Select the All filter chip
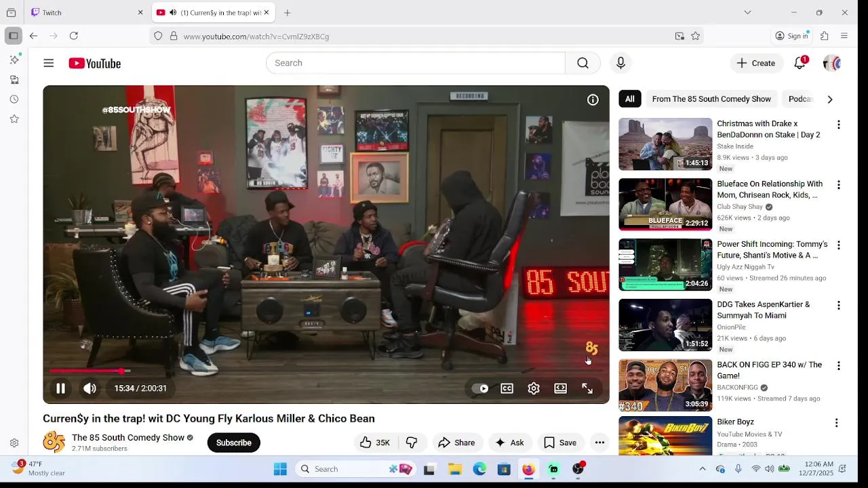Viewport: 868px width, 488px height. point(630,99)
